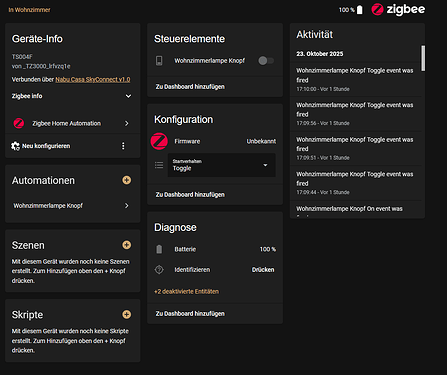This screenshot has height=375, width=447.
Task: Add a new automation with plus icon
Action: [x=127, y=180]
